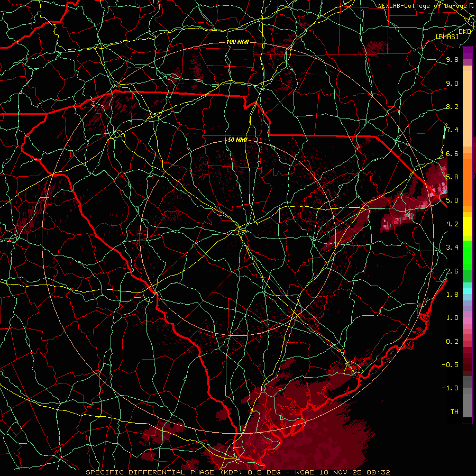This screenshot has height=476, width=476.
Task: Click the DKD label above the color scale
Action: 465,32
